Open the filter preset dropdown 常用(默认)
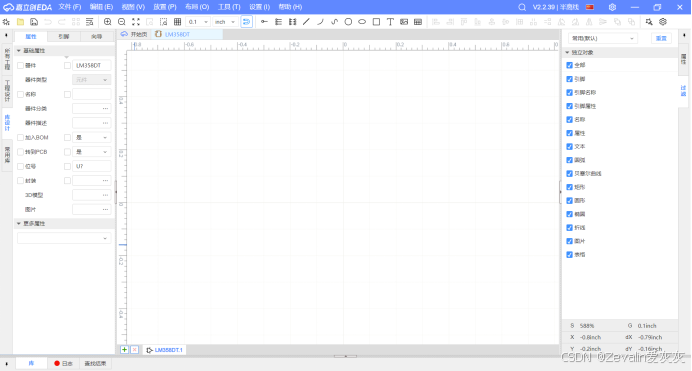Image resolution: width=692 pixels, height=371 pixels. pos(602,38)
